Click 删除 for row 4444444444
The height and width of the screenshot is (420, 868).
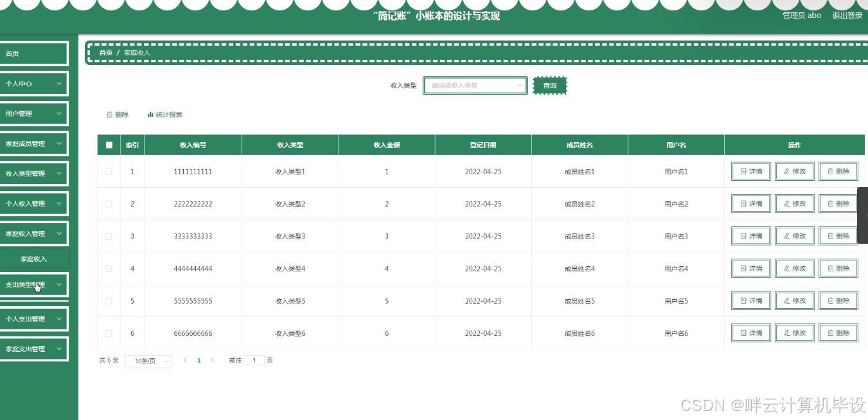[838, 268]
